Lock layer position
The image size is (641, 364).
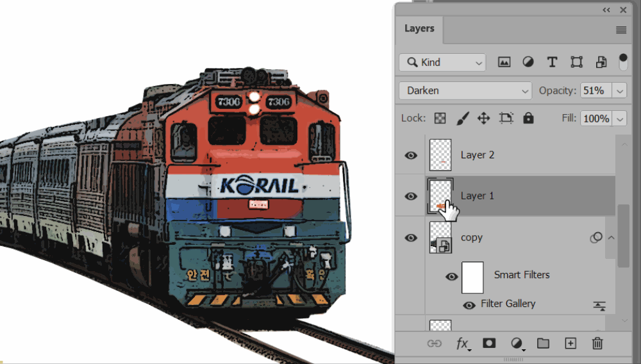pyautogui.click(x=483, y=119)
